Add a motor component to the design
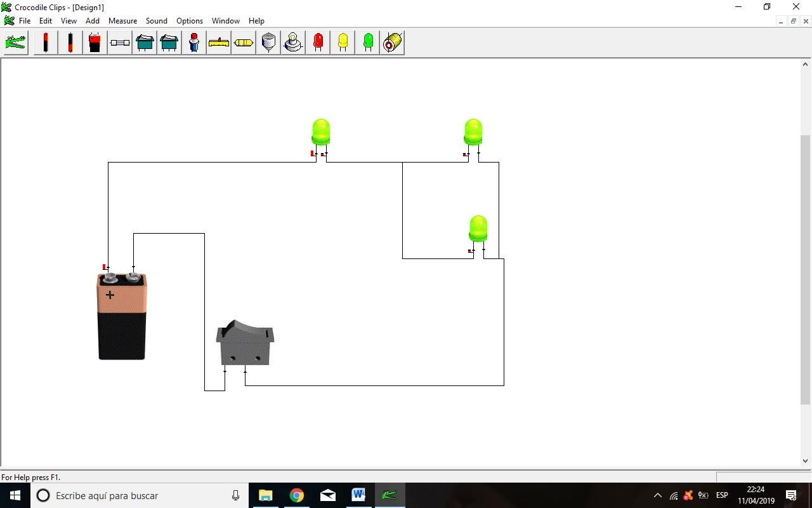This screenshot has height=508, width=812. (x=392, y=42)
